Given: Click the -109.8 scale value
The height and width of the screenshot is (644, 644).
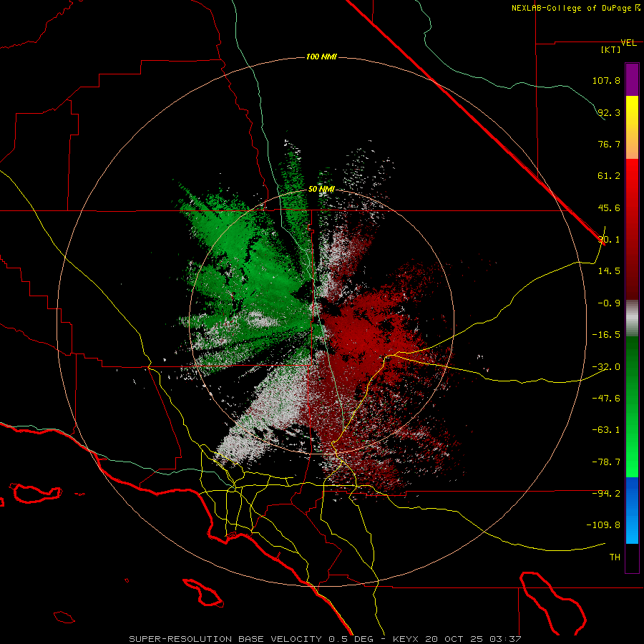Looking at the screenshot, I should pyautogui.click(x=603, y=525).
